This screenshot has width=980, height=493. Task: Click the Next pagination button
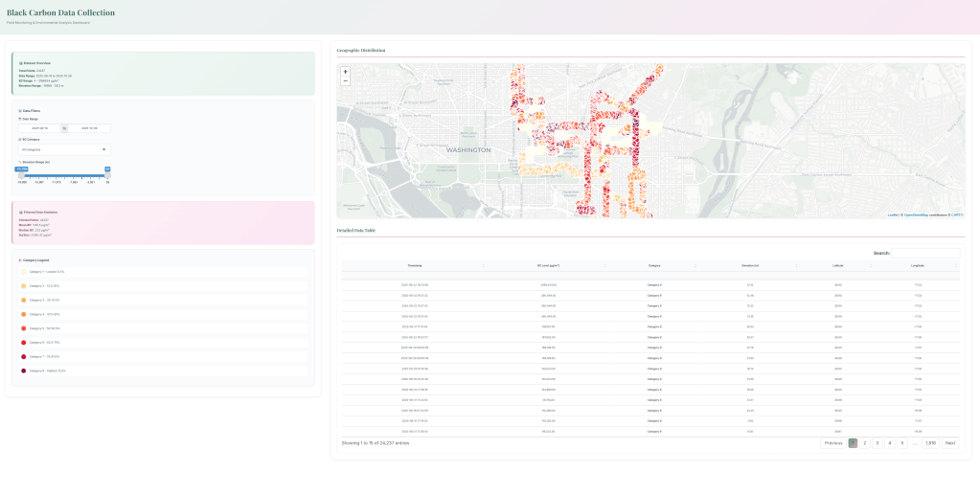(x=949, y=443)
